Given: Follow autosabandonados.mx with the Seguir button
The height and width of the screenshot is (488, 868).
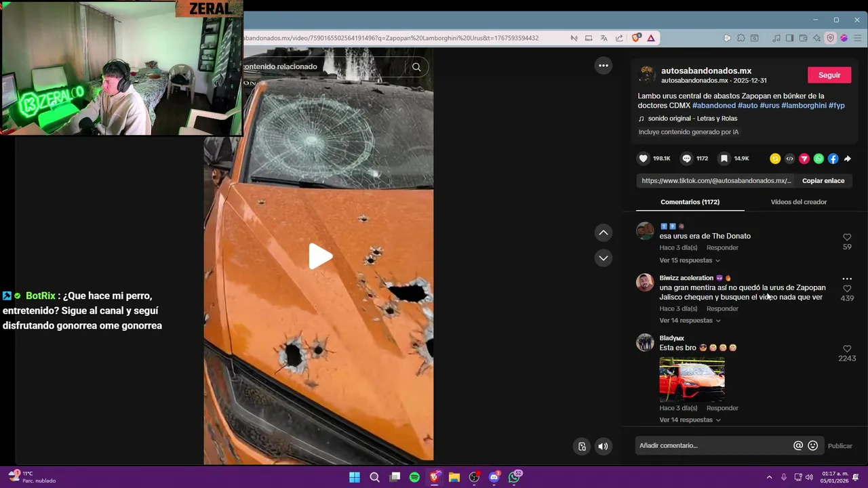Looking at the screenshot, I should coord(829,75).
